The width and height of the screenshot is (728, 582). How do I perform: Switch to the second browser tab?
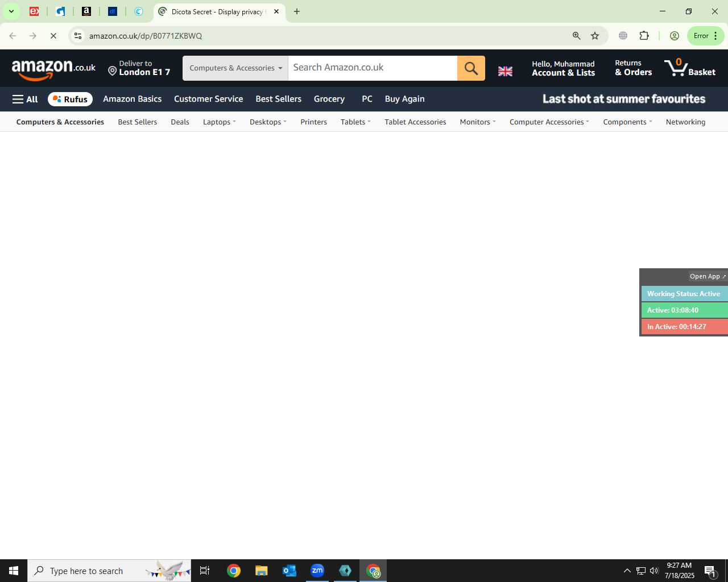tap(60, 11)
